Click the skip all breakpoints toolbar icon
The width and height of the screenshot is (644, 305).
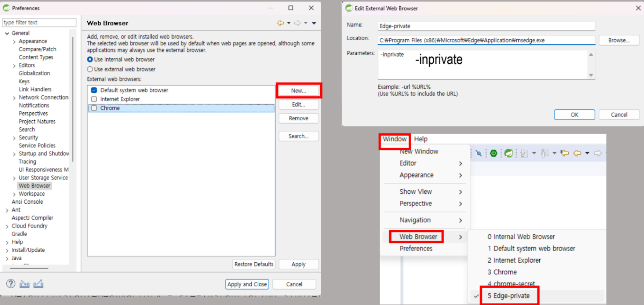click(479, 153)
